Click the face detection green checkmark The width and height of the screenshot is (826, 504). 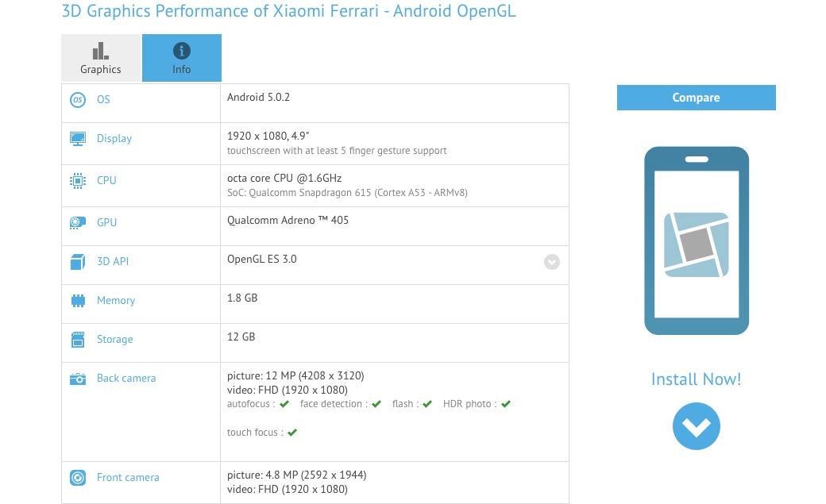[376, 404]
